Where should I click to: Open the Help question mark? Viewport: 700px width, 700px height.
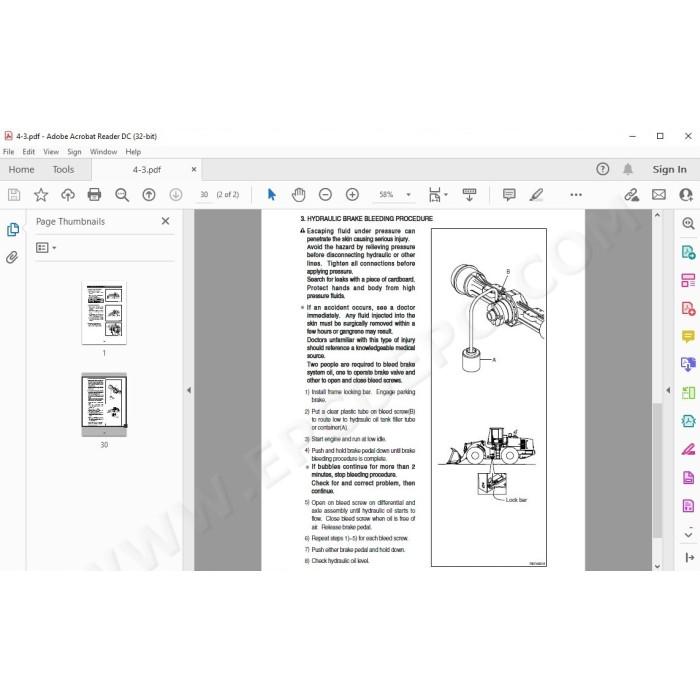coord(603,169)
